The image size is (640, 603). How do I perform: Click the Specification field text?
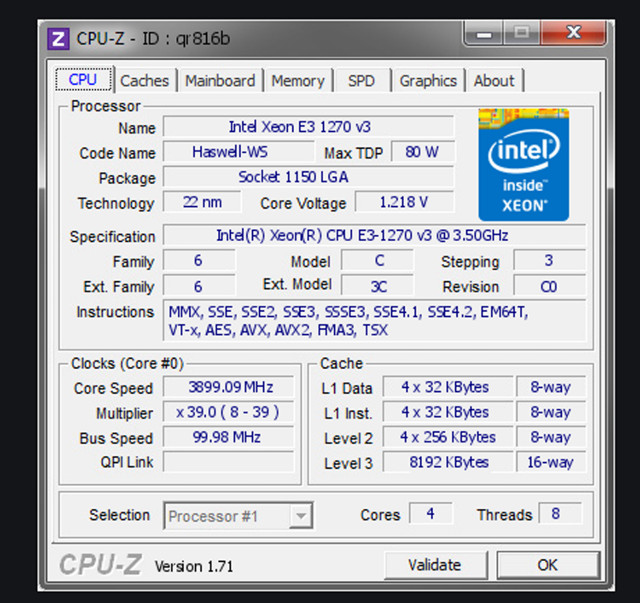[x=374, y=236]
